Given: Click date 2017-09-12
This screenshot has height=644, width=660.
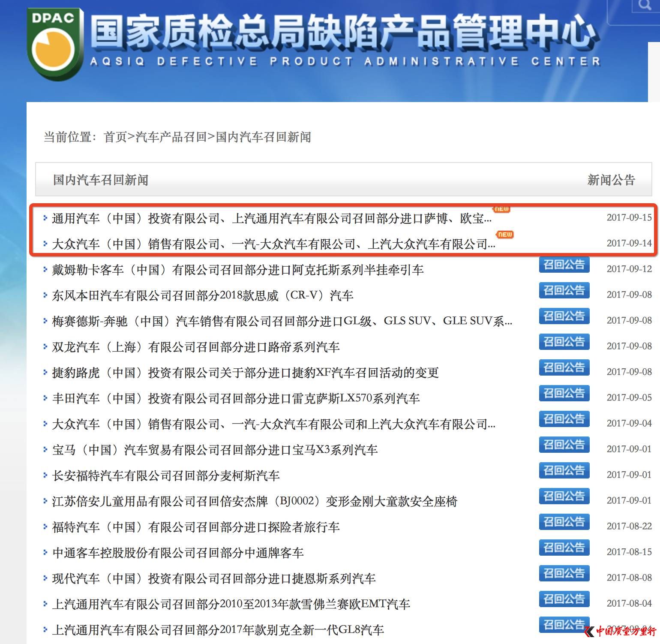Looking at the screenshot, I should pyautogui.click(x=629, y=269).
